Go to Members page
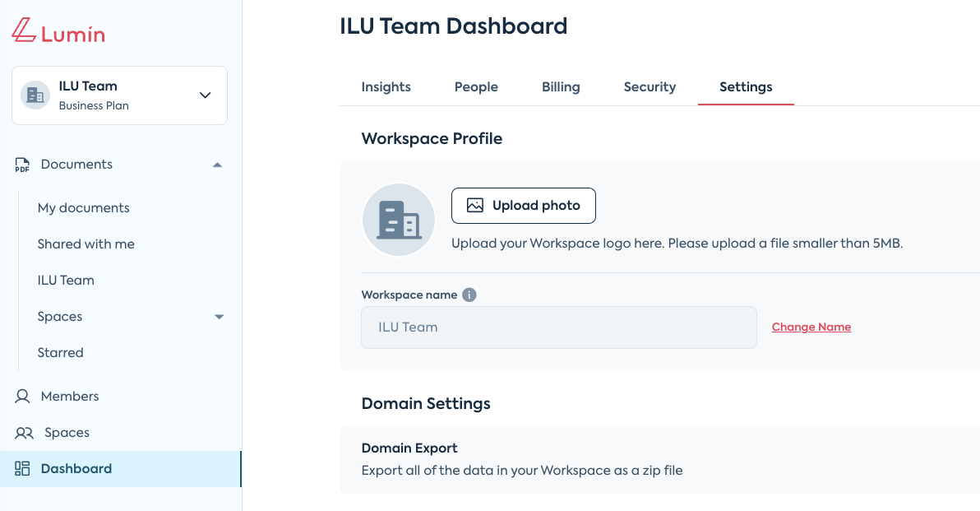The width and height of the screenshot is (980, 511). pyautogui.click(x=69, y=396)
